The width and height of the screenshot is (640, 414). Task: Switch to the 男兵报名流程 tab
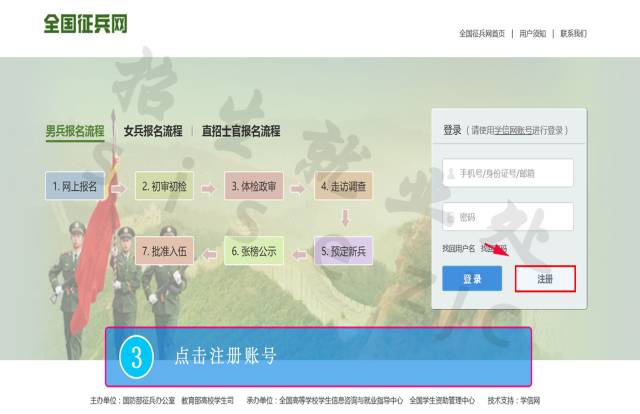74,131
